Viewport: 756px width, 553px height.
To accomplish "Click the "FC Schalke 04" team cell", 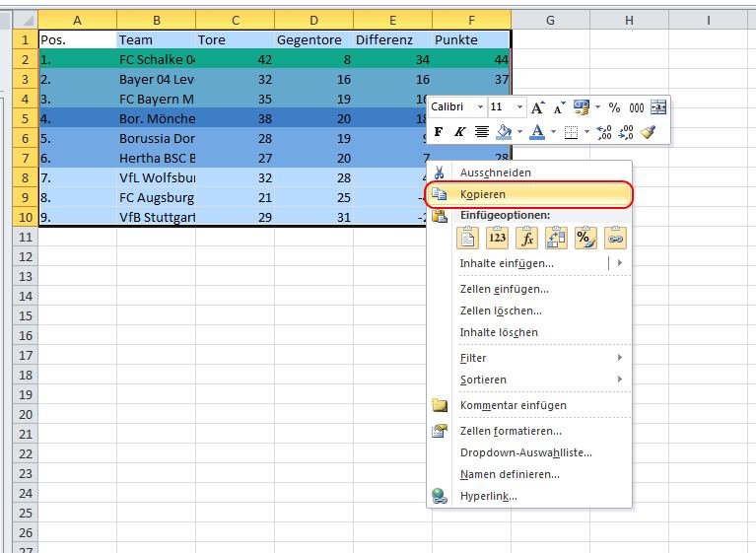I will (156, 59).
